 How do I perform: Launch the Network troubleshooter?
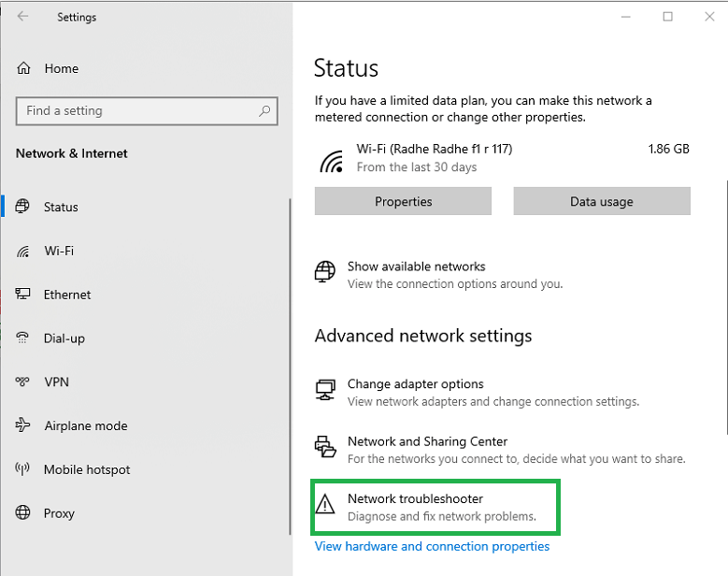point(416,498)
